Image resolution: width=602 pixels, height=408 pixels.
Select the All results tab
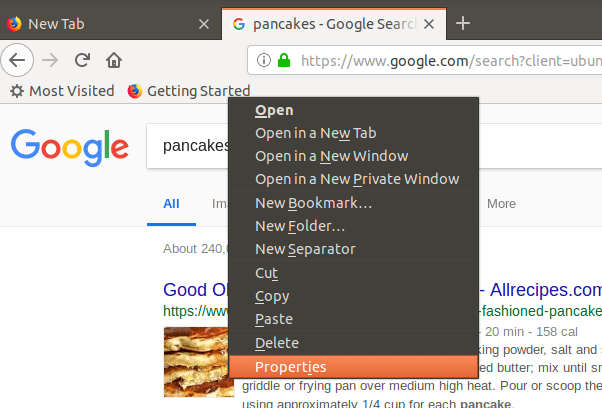click(x=171, y=204)
